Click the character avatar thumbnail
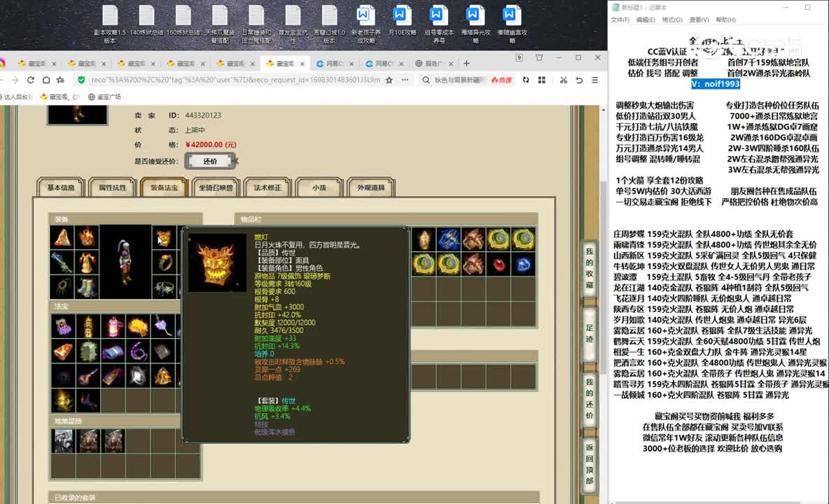This screenshot has height=504, width=829. pyautogui.click(x=77, y=114)
